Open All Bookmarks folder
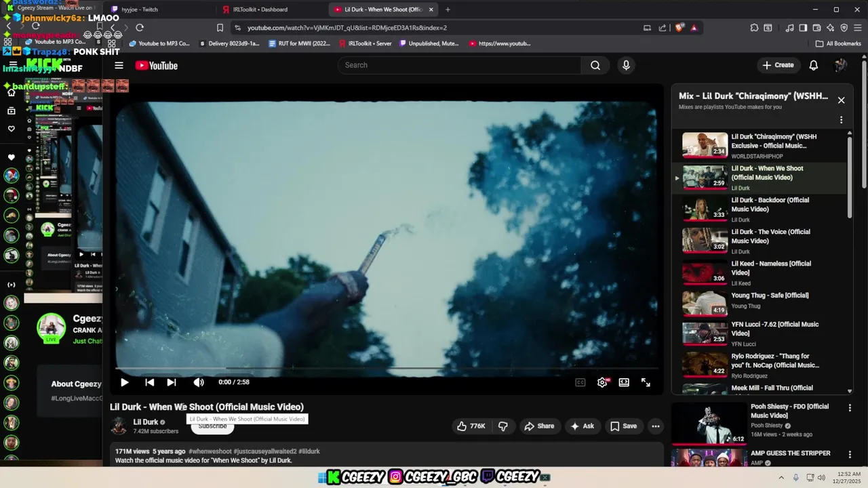The image size is (868, 488). [x=838, y=43]
